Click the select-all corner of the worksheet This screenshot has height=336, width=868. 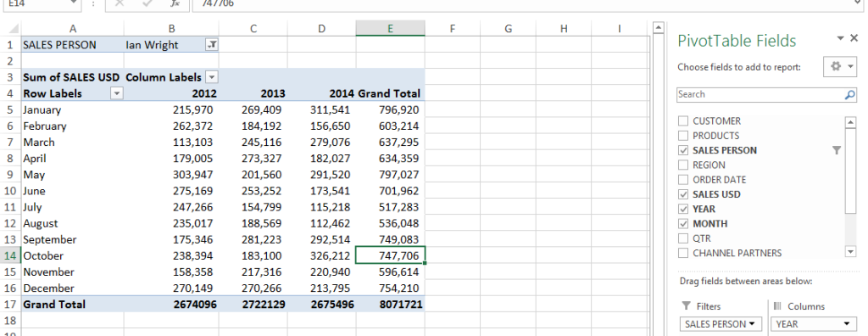click(x=11, y=29)
